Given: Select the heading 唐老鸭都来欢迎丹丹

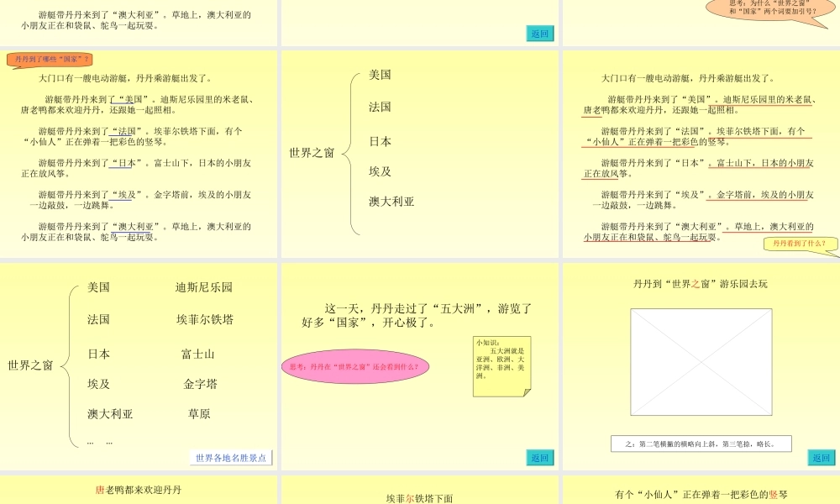Looking at the screenshot, I should click(139, 489).
